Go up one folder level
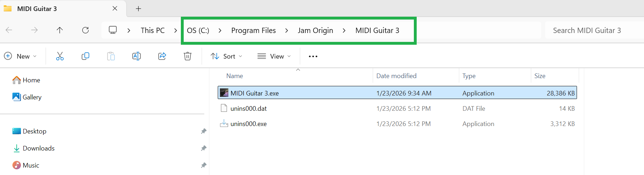 pos(60,30)
